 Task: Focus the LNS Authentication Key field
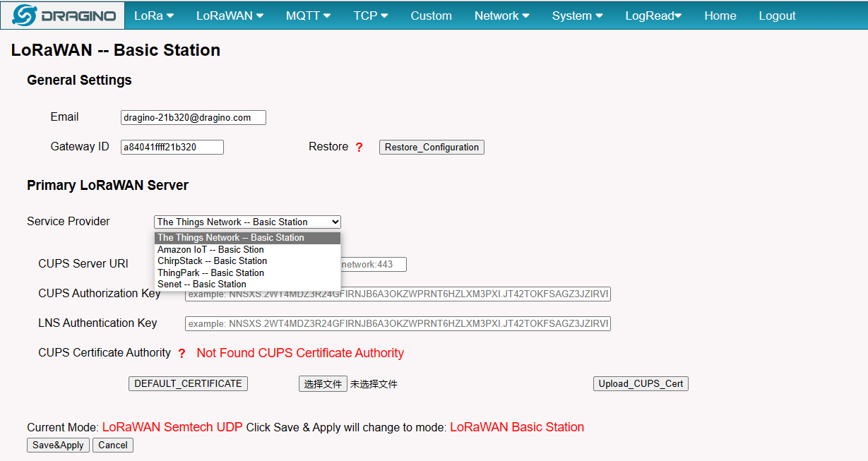(398, 323)
